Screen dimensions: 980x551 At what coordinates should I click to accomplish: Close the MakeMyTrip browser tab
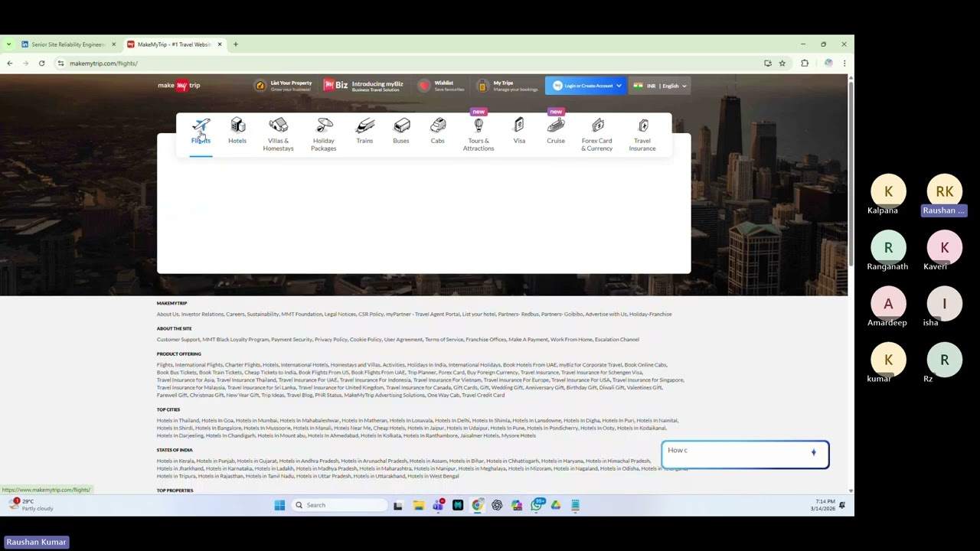[220, 44]
